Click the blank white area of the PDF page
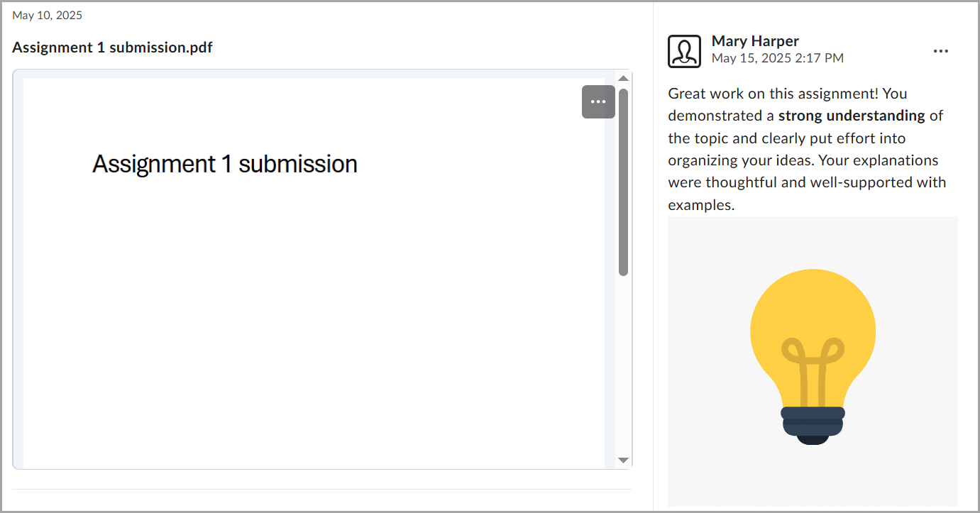This screenshot has width=980, height=513. 312,319
